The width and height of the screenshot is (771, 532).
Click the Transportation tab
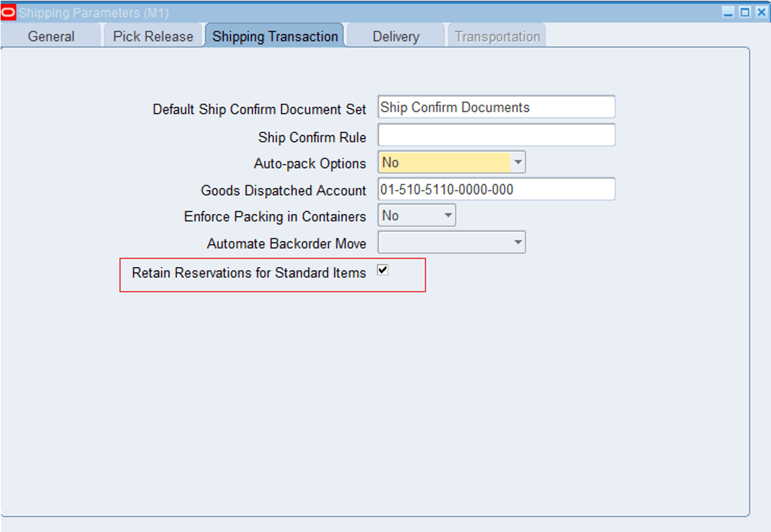[x=496, y=36]
